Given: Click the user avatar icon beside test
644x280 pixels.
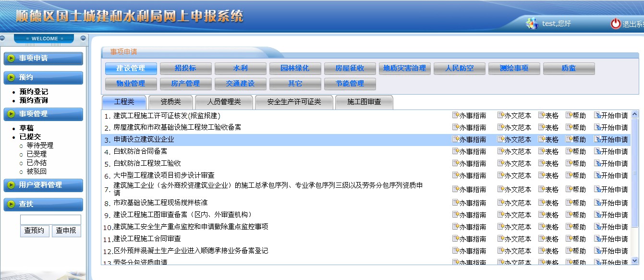Looking at the screenshot, I should click(x=532, y=24).
